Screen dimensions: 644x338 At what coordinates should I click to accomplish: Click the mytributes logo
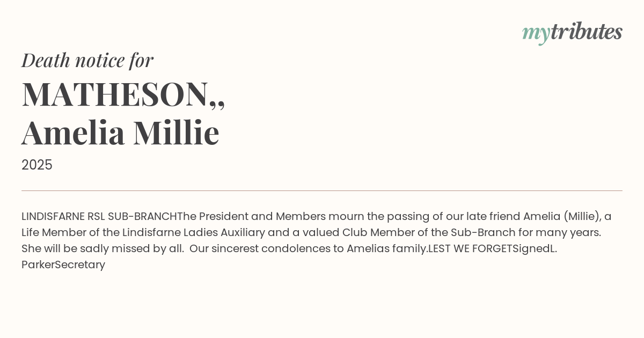tap(572, 32)
